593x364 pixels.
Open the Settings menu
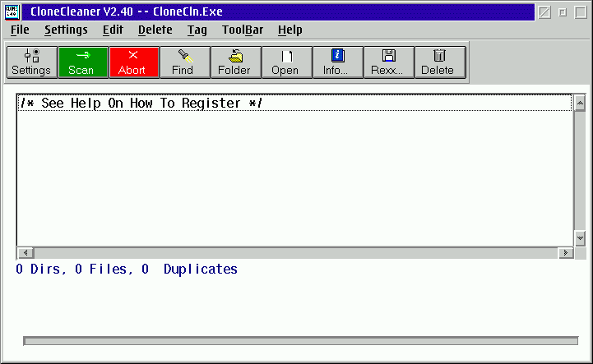click(x=66, y=30)
